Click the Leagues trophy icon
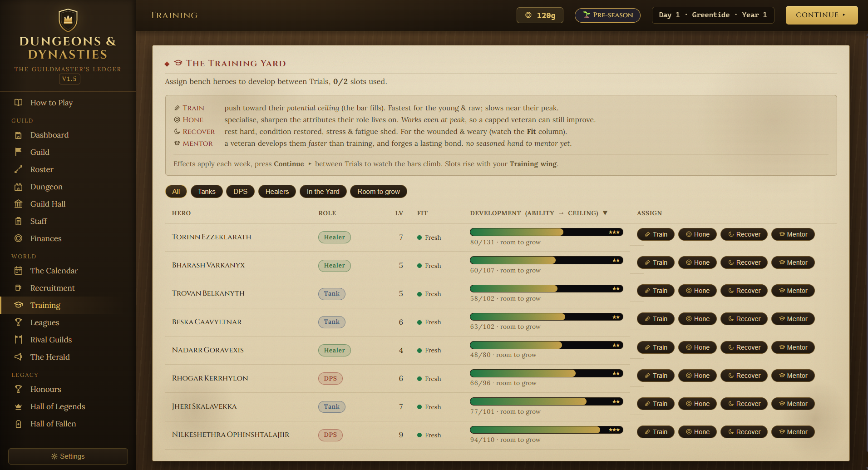 click(18, 322)
